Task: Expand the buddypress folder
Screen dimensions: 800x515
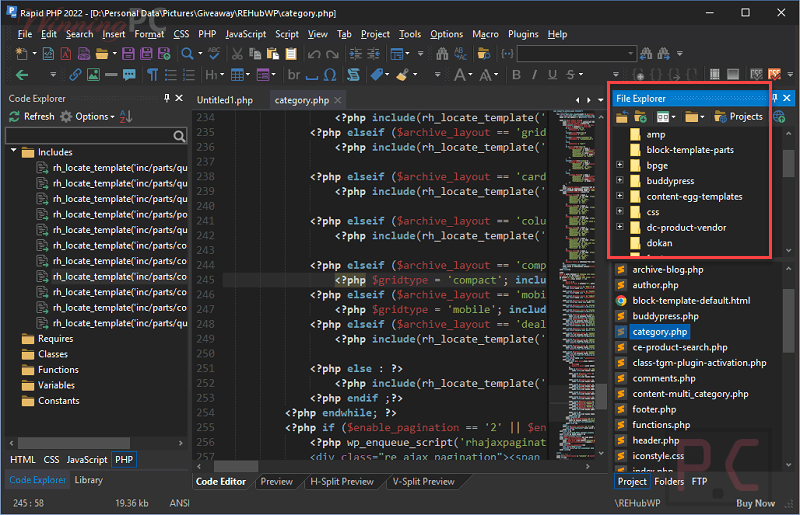Action: 619,180
